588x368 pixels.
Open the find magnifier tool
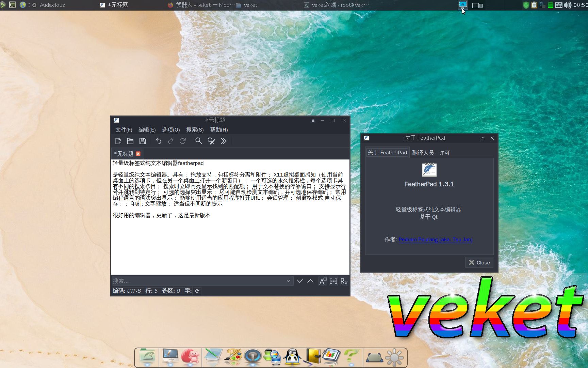199,141
